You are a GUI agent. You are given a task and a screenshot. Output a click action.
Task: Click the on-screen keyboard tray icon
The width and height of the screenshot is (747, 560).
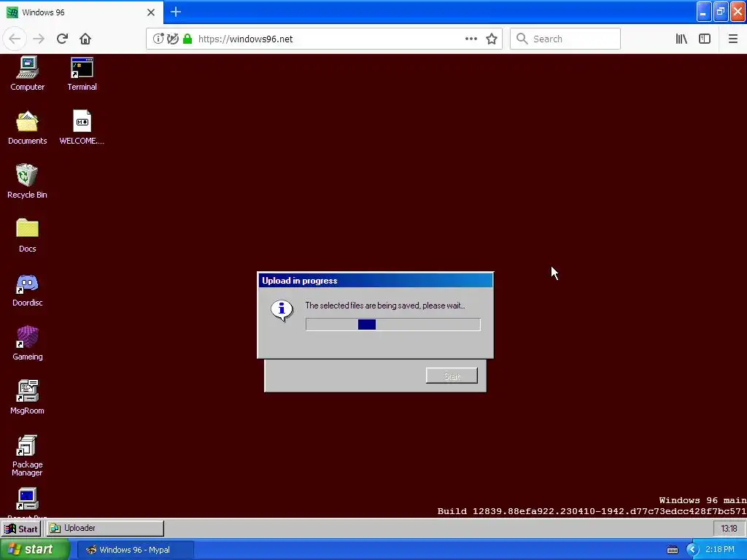pos(672,550)
